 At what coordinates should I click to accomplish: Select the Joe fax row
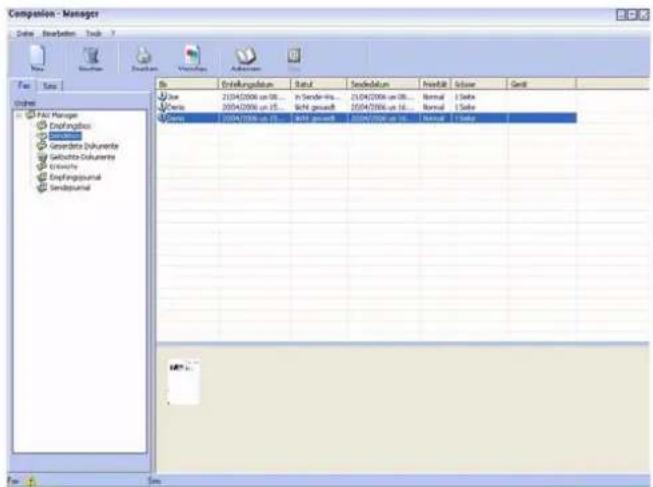(x=366, y=97)
